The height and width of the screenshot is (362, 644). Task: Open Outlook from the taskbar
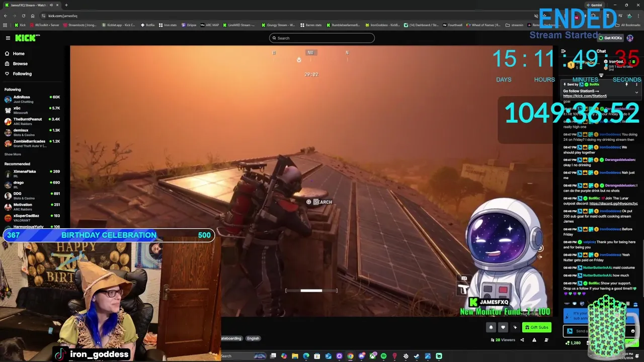[x=328, y=356]
